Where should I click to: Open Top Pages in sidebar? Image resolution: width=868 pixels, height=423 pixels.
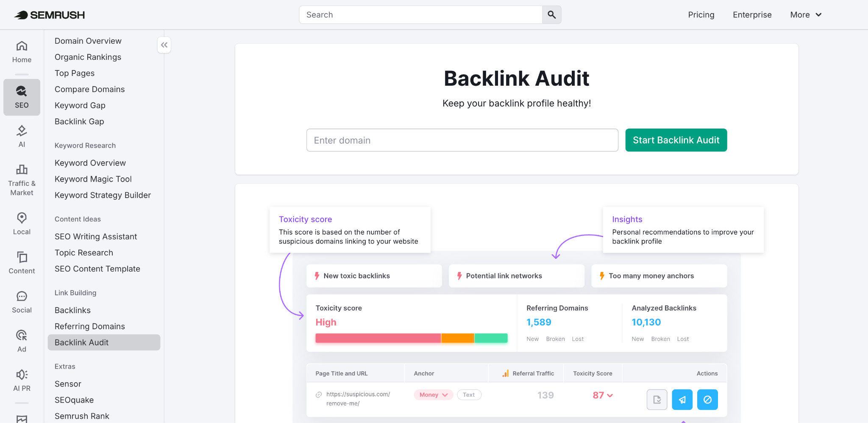(x=75, y=73)
